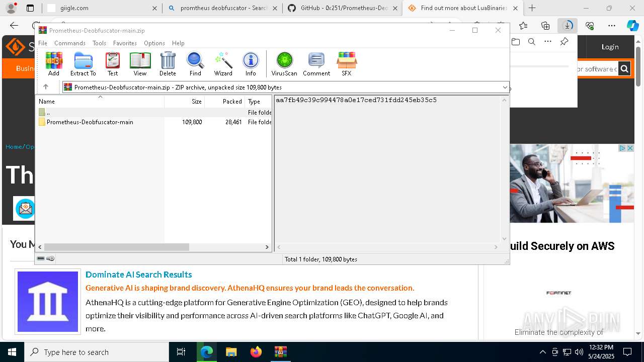Open the Edge downloads icon

click(568, 26)
